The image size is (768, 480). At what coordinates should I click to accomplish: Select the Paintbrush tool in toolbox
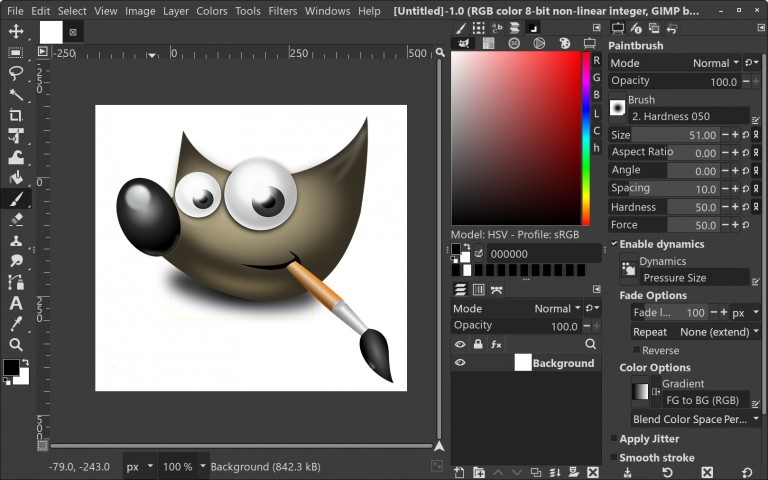[x=16, y=199]
